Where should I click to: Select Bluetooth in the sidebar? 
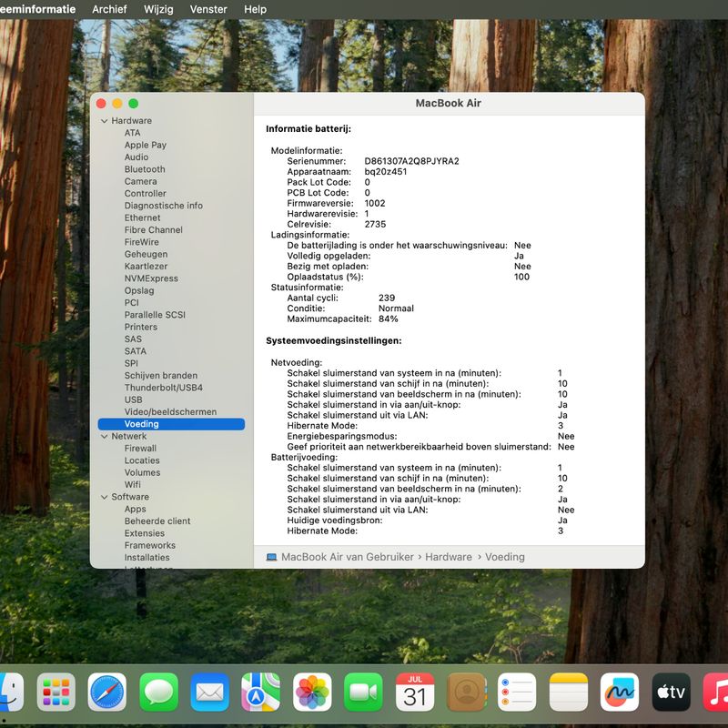(x=145, y=169)
